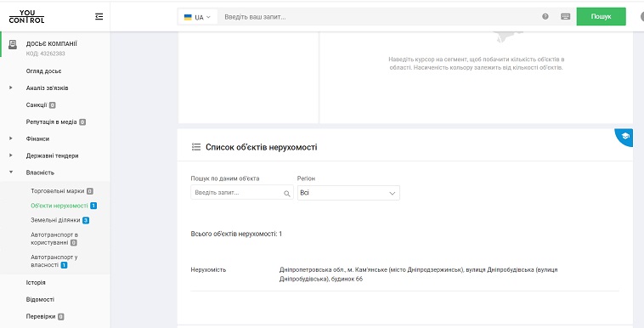The image size is (644, 328).
Task: Open the Регіон dropdown showing Всі
Action: click(348, 193)
